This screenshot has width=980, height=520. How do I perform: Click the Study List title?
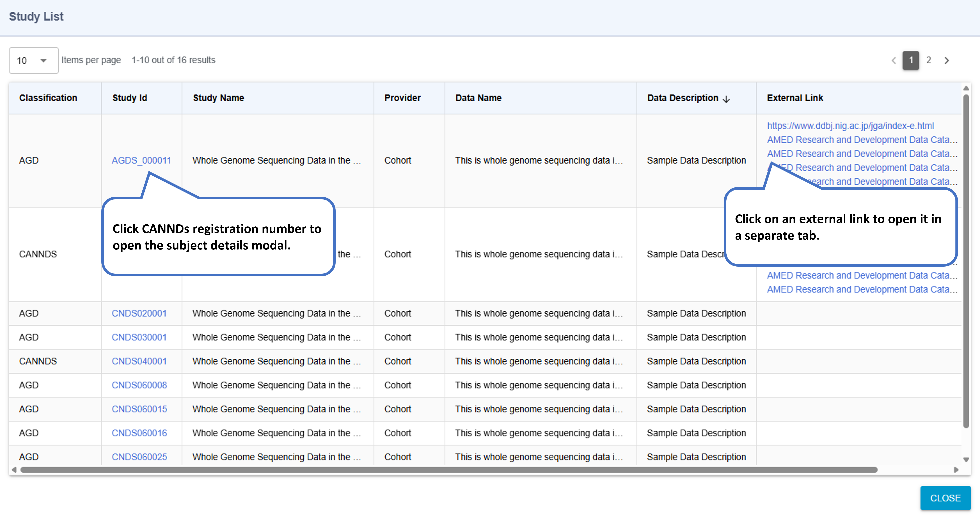point(36,16)
